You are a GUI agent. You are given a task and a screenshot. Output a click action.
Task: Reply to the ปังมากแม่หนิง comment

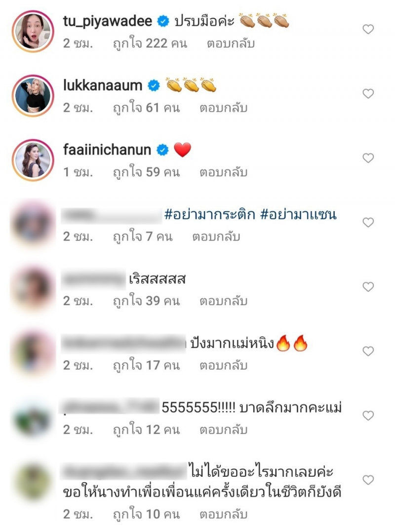(223, 365)
